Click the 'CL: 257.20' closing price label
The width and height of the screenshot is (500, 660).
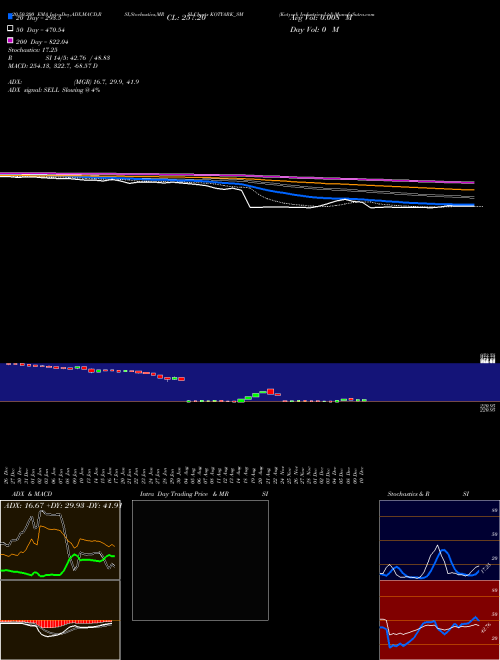click(186, 18)
